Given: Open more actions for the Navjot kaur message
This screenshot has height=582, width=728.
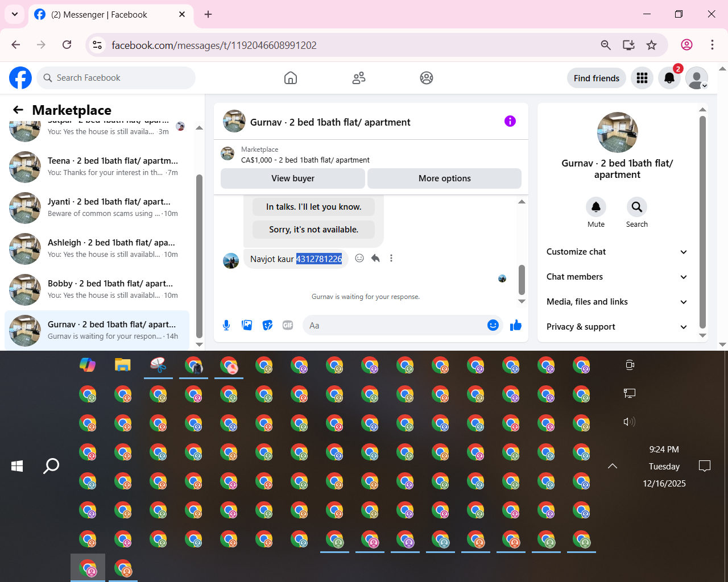Looking at the screenshot, I should [x=391, y=258].
